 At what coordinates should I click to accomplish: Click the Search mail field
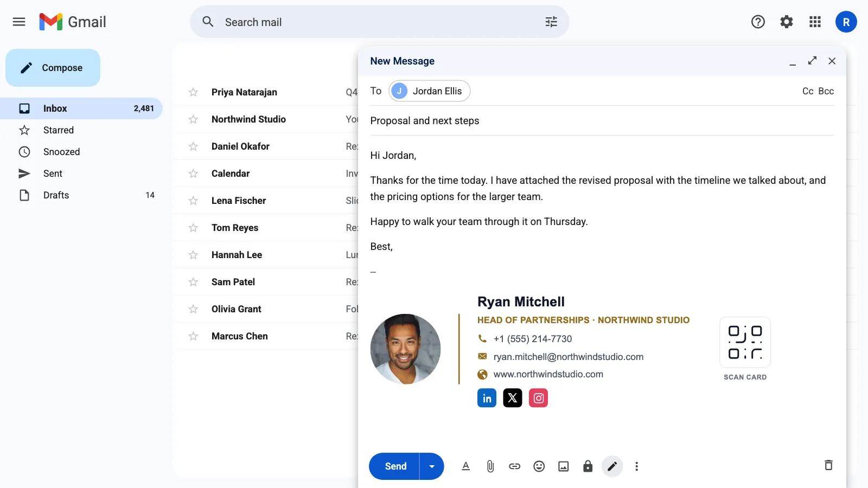click(380, 22)
